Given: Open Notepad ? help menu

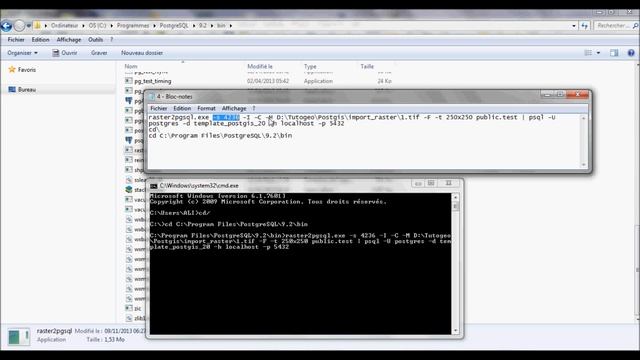Looking at the screenshot, I should (254, 108).
